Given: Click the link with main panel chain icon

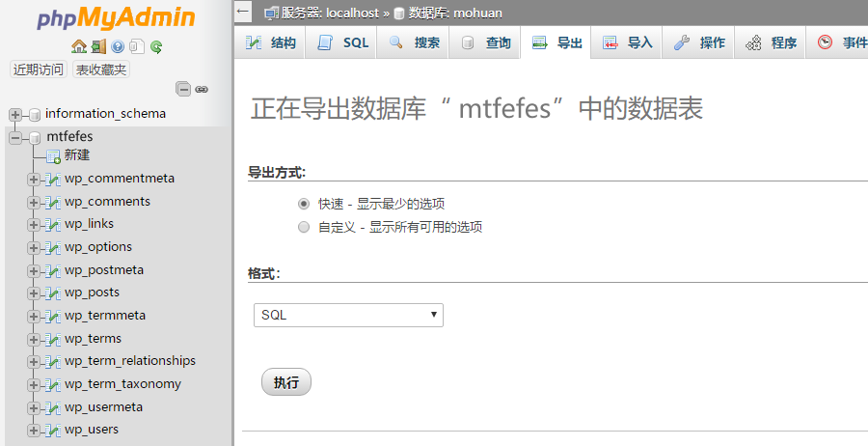Looking at the screenshot, I should pos(202,89).
